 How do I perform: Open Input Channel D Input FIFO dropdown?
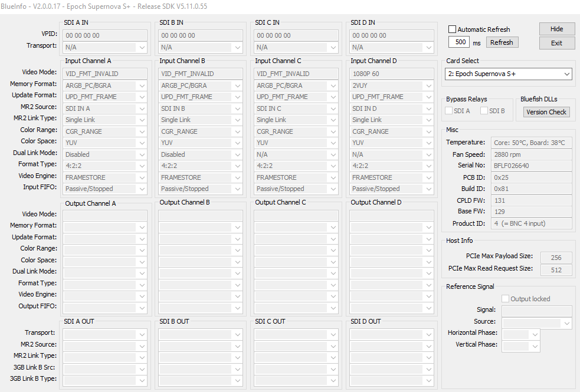pos(427,189)
